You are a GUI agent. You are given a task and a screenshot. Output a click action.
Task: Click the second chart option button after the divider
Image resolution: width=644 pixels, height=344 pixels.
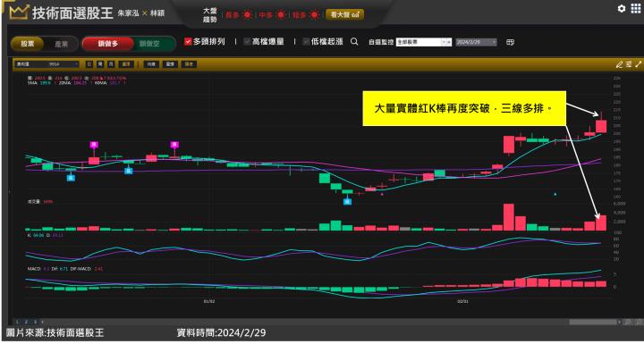[x=170, y=64]
